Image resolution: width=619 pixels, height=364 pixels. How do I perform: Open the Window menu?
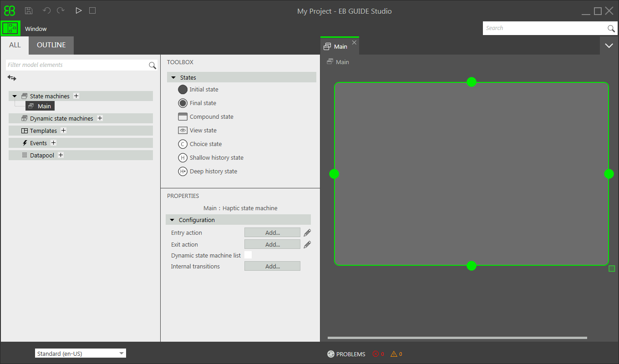click(x=36, y=29)
